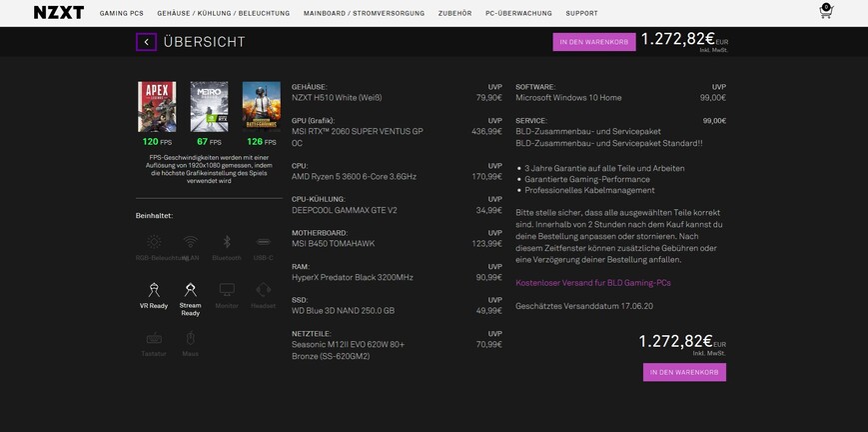Click the Bluetooth icon
This screenshot has height=432, width=868.
(x=227, y=242)
